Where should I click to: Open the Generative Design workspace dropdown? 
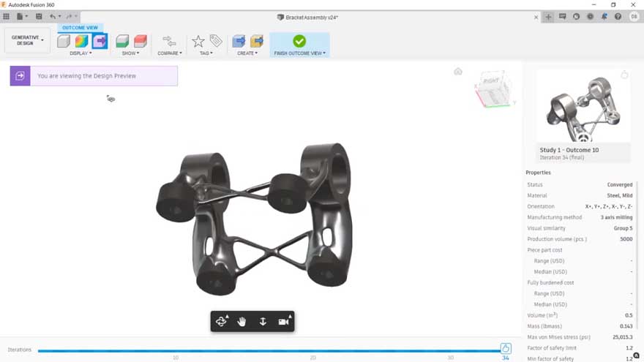(27, 40)
